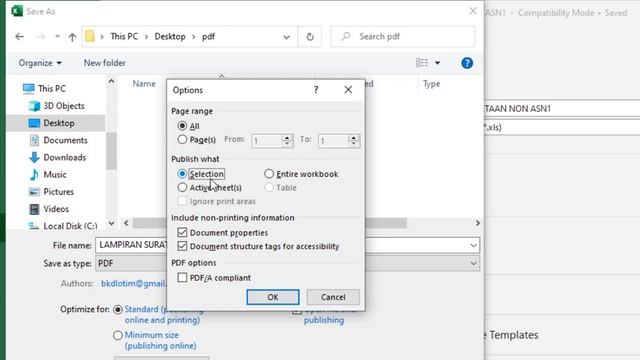
Task: Click New folder button
Action: tap(104, 63)
